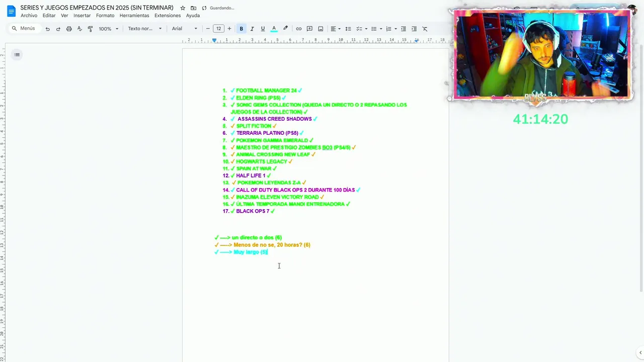Open the side panel arrow at bottom right

(639, 353)
